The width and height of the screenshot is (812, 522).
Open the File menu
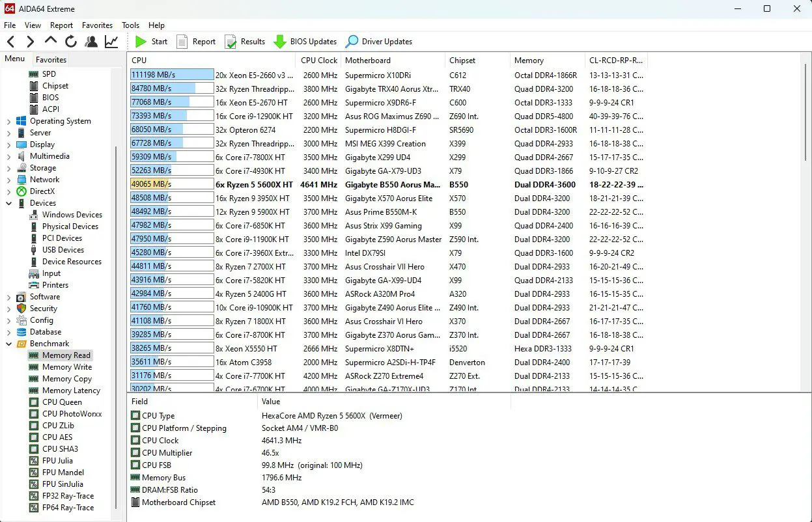(10, 25)
